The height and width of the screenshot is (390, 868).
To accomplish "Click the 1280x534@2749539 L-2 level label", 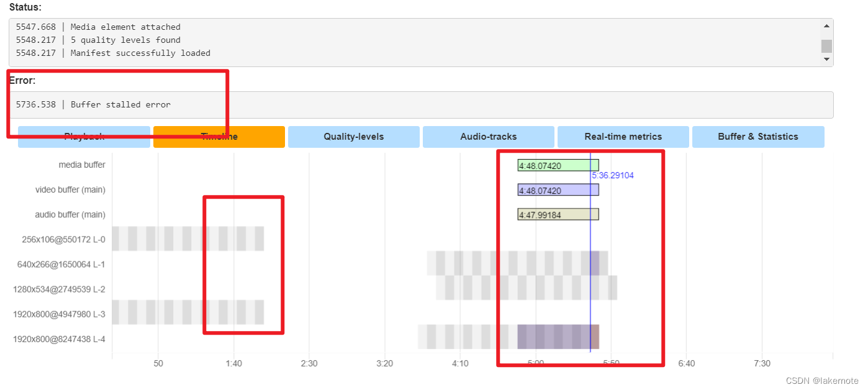I will [x=60, y=289].
